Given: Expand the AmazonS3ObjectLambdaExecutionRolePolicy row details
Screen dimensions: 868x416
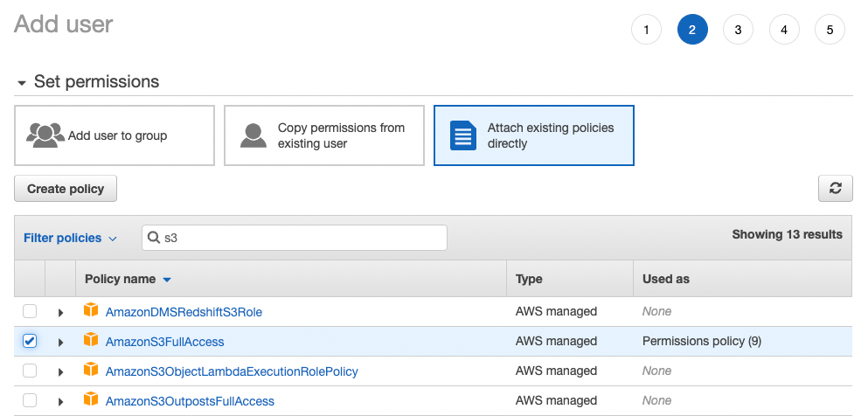Looking at the screenshot, I should coord(61,371).
